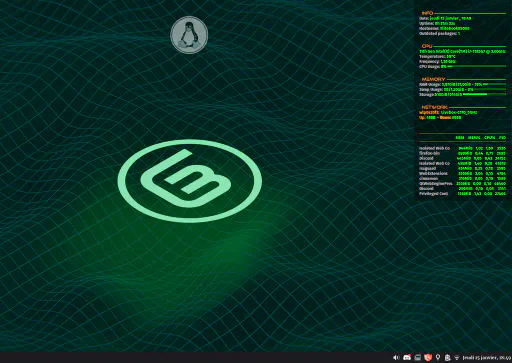The width and height of the screenshot is (512, 363).
Task: Click the CPU% column header
Action: click(489, 138)
